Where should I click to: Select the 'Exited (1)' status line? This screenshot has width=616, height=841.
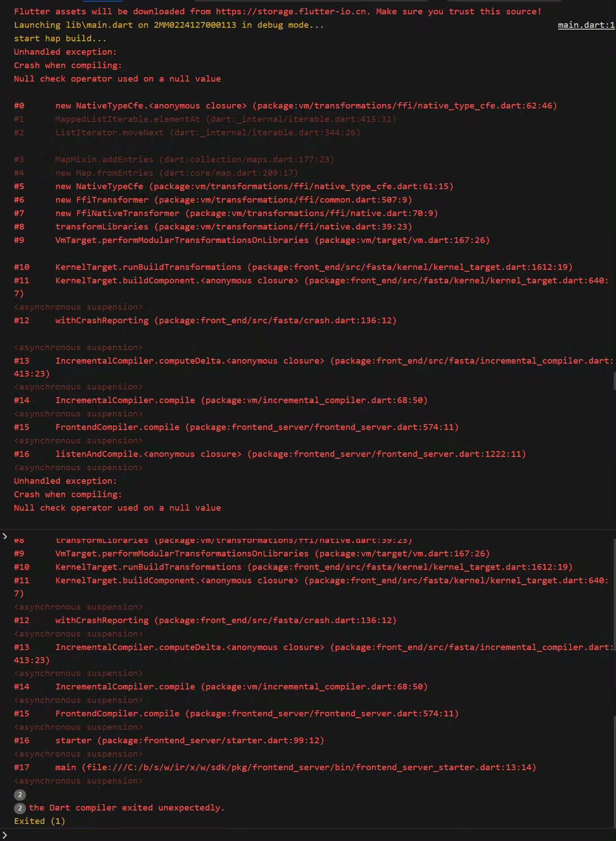click(x=39, y=821)
